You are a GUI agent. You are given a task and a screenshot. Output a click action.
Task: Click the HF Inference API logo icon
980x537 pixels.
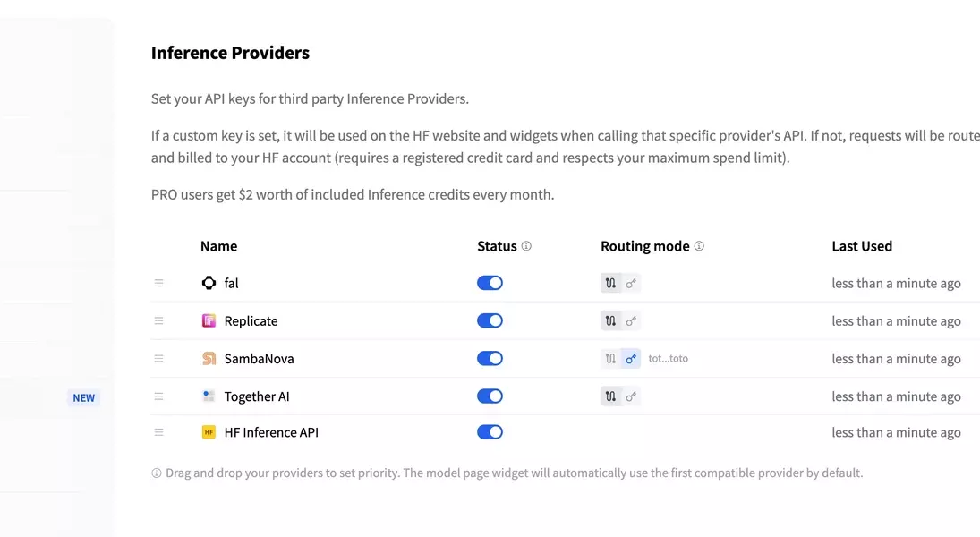[209, 432]
